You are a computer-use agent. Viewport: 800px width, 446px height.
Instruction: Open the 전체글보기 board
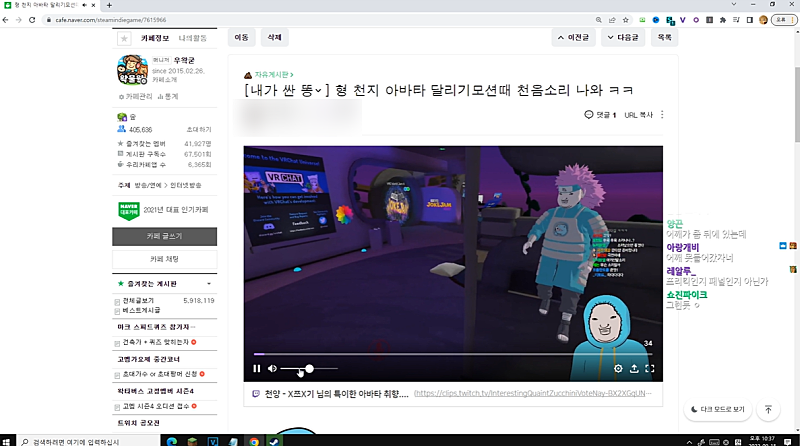tap(138, 301)
